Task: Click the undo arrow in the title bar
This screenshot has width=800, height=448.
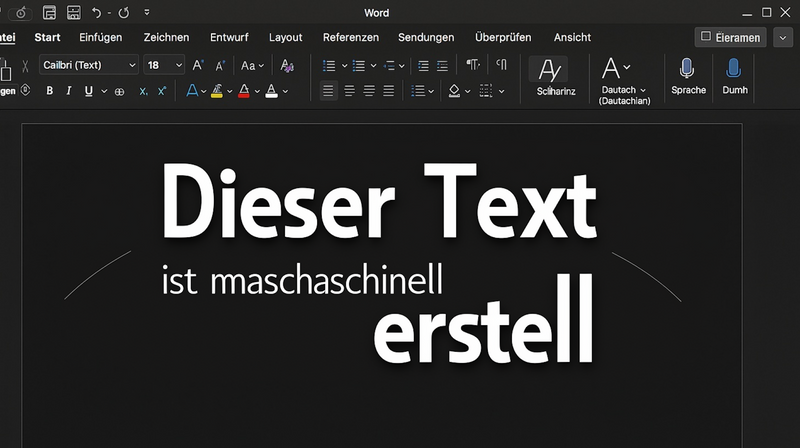Action: click(x=97, y=13)
